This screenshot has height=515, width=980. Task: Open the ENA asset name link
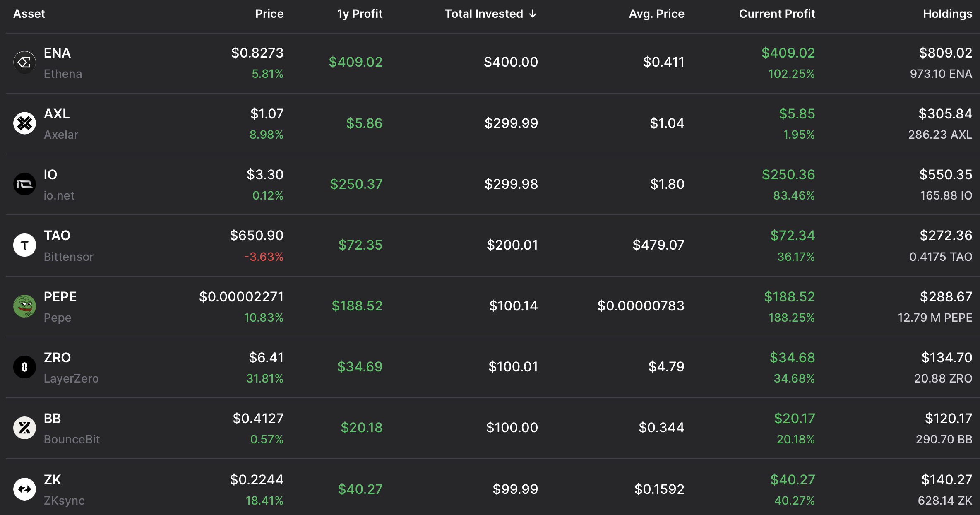(57, 53)
